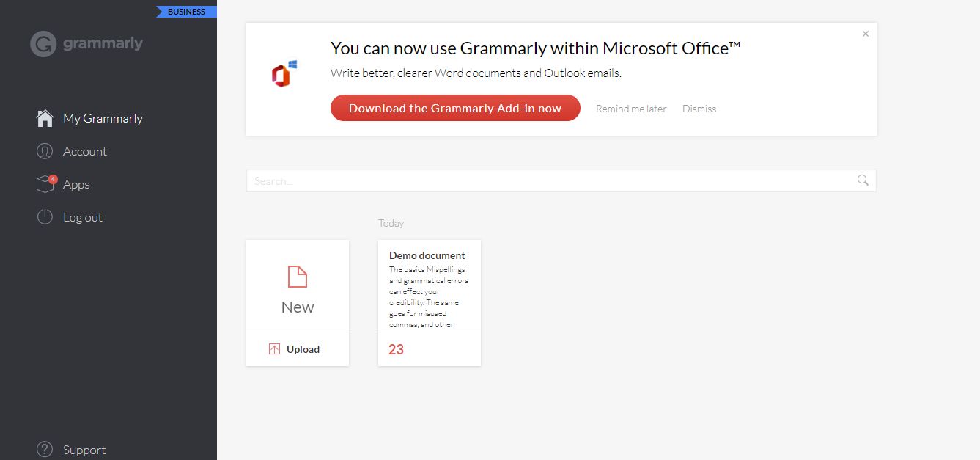Image resolution: width=980 pixels, height=460 pixels.
Task: Click the banner headline about Microsoft Office
Action: coord(535,48)
